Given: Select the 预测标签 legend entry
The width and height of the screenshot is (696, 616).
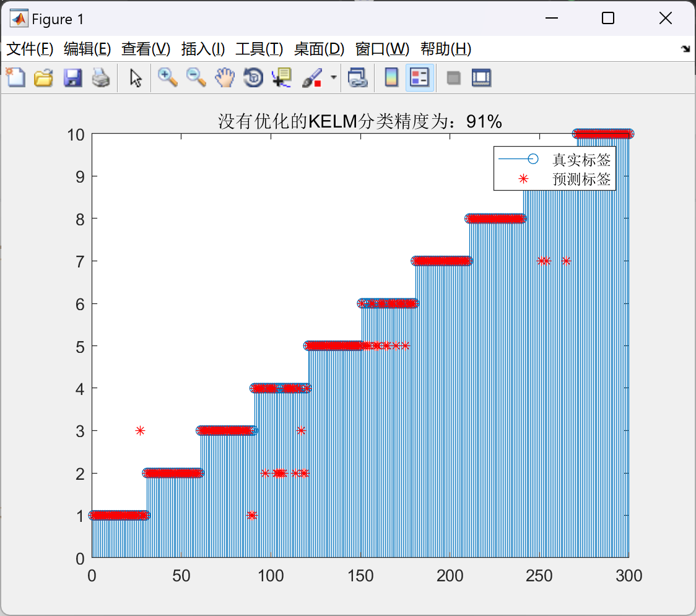Looking at the screenshot, I should point(581,179).
